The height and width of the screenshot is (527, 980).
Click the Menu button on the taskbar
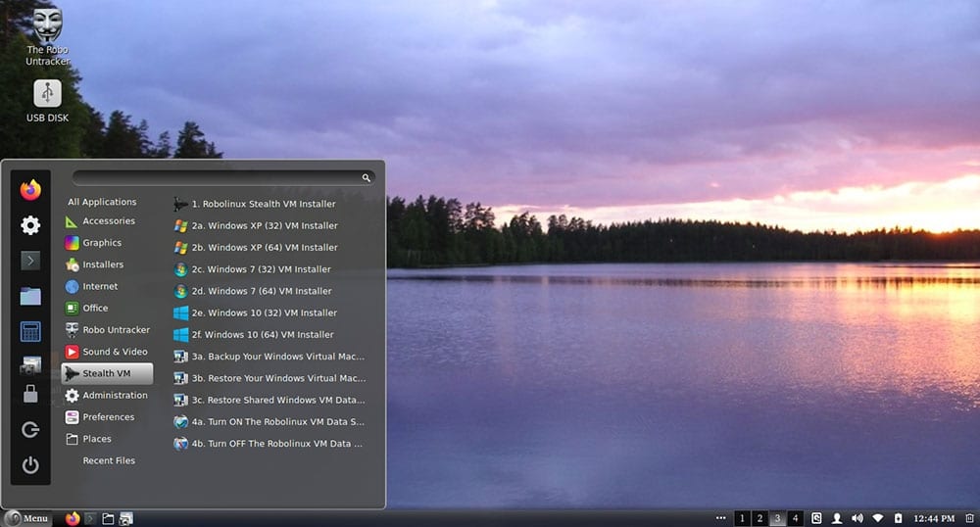pos(26,518)
